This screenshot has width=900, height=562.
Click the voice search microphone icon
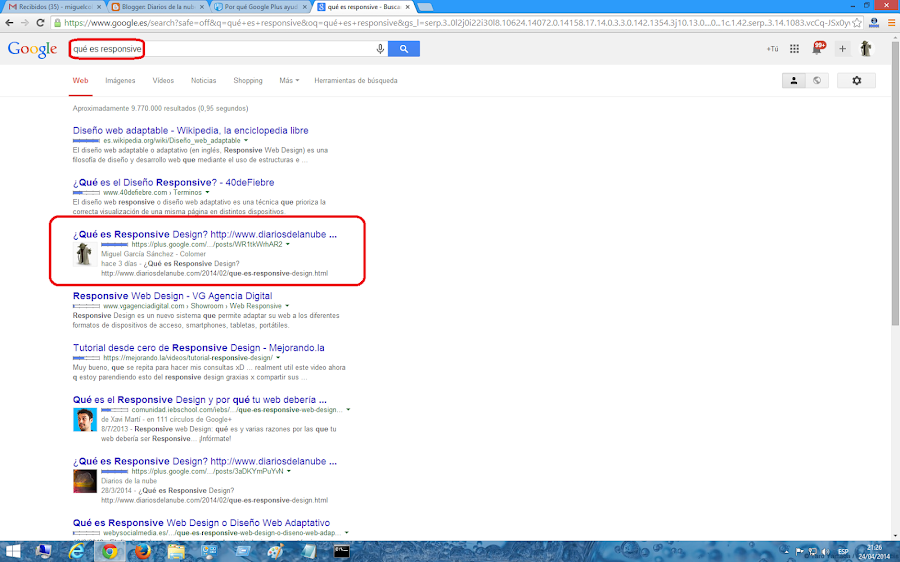click(380, 49)
